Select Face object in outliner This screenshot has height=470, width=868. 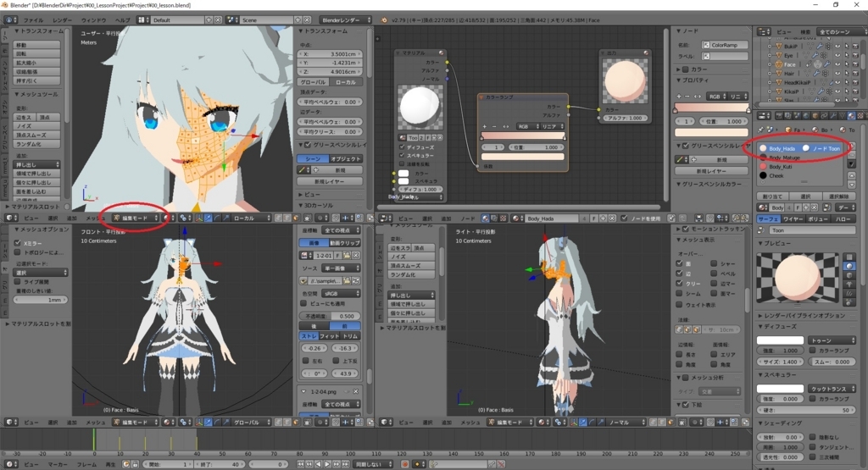click(x=789, y=64)
